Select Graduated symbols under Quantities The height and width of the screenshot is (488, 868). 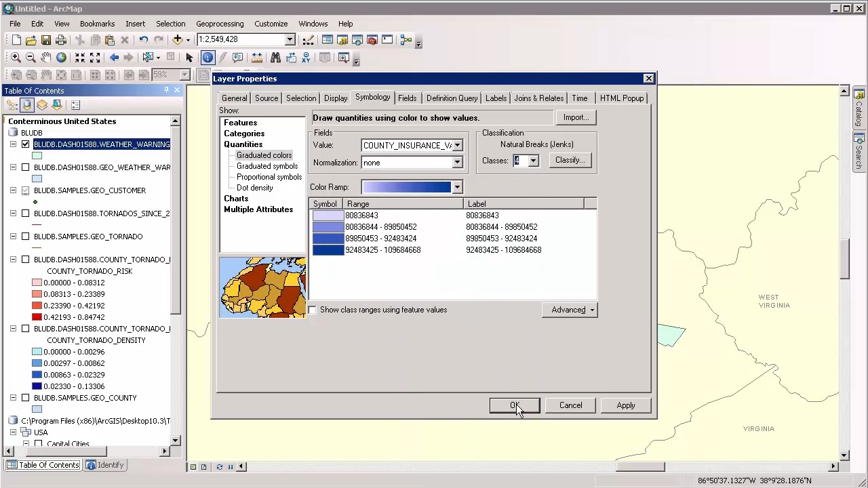coord(267,166)
